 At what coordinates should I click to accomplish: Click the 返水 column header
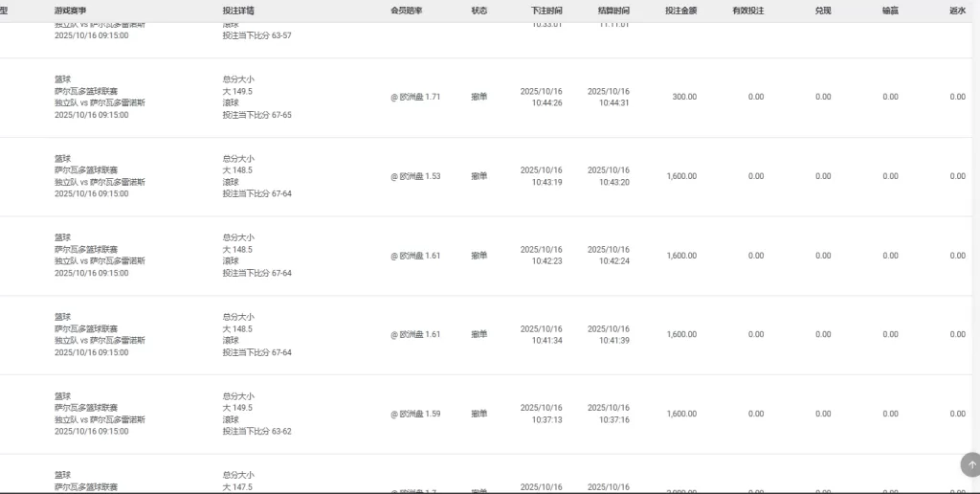tap(957, 11)
